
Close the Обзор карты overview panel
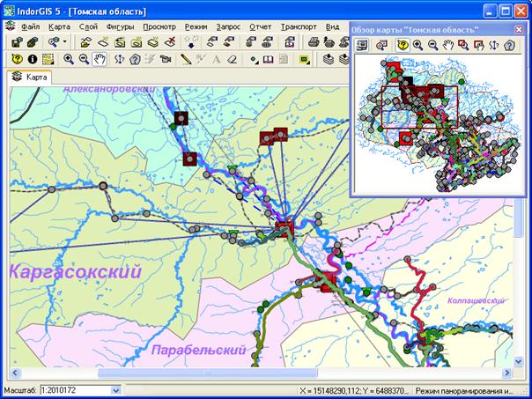517,29
